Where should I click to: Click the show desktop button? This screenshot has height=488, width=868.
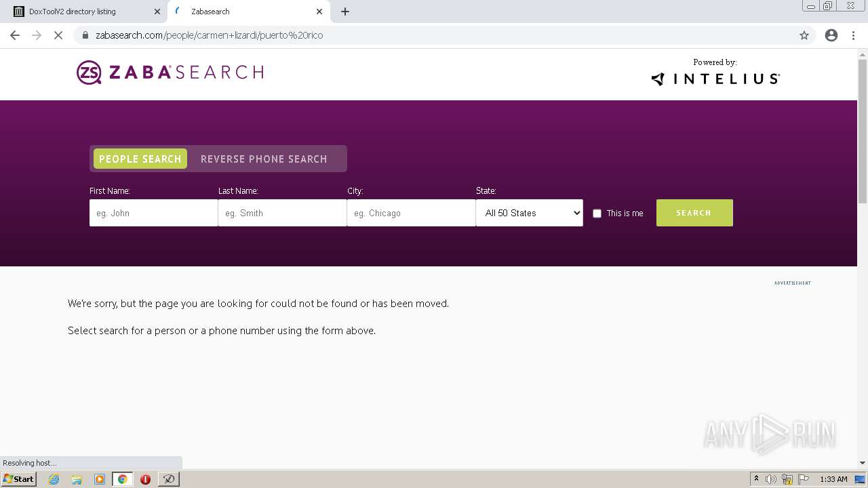(861, 479)
